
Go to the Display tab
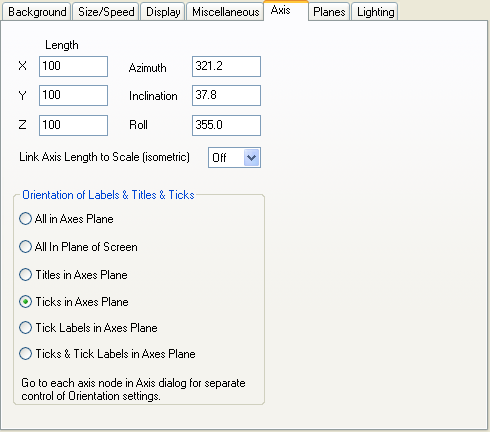point(163,12)
